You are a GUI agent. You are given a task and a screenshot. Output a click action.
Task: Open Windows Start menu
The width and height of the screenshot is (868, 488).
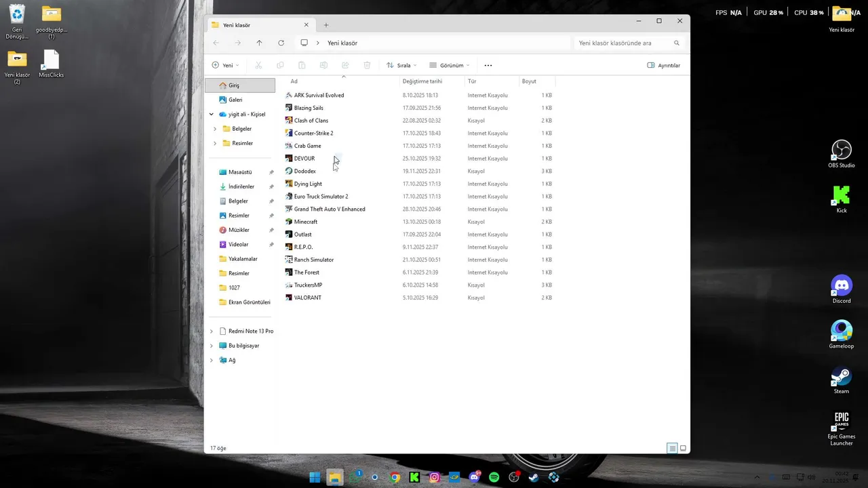click(315, 477)
